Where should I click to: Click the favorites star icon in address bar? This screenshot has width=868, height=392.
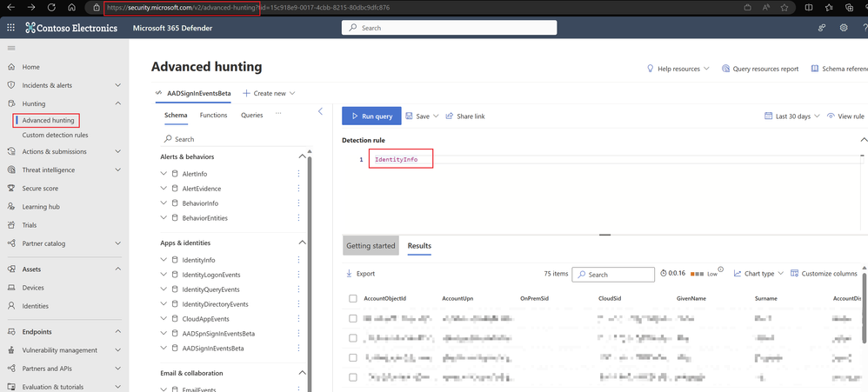click(784, 8)
